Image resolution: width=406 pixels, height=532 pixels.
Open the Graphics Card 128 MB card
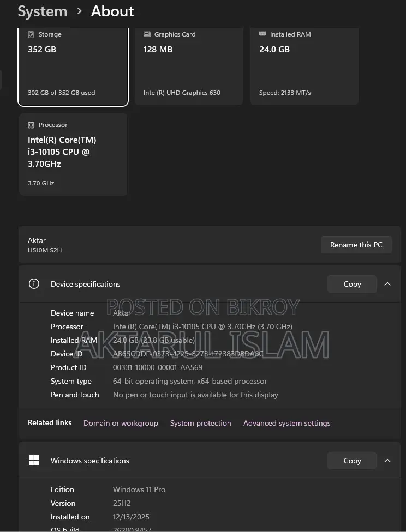[189, 66]
